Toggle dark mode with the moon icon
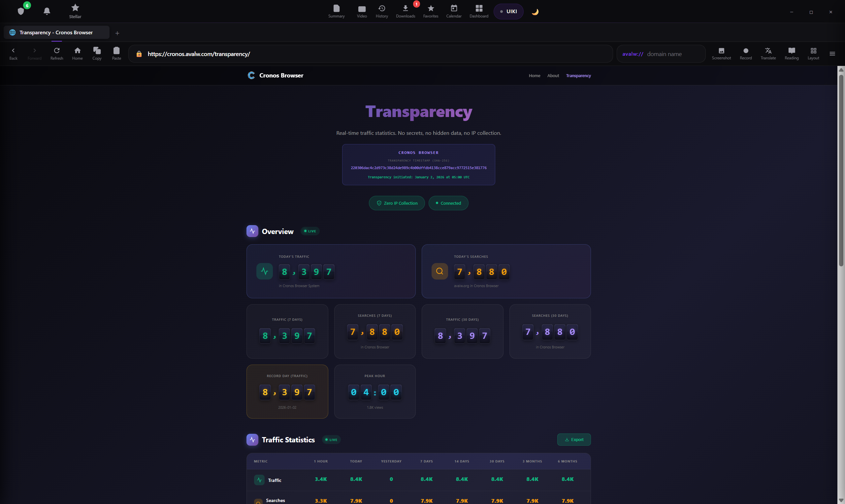The width and height of the screenshot is (845, 504). pyautogui.click(x=535, y=11)
